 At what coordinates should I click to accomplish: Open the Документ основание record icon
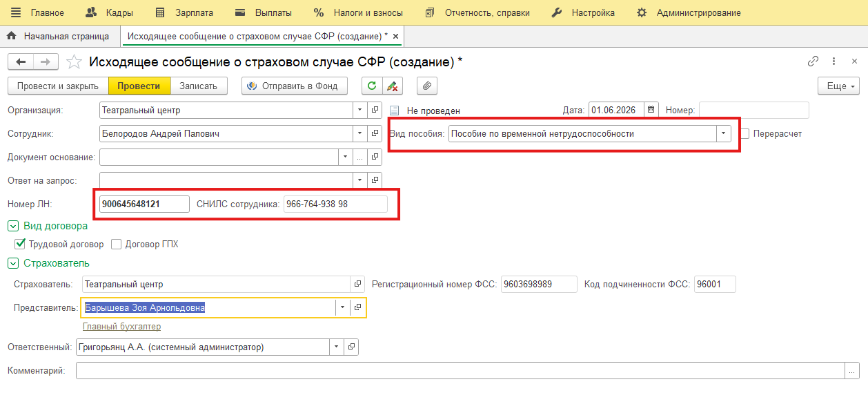375,157
